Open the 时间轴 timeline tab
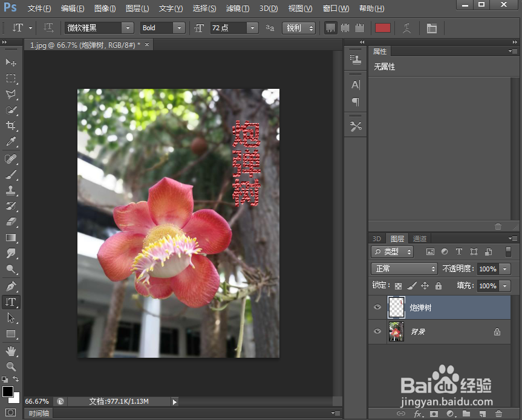The image size is (522, 420). point(39,413)
